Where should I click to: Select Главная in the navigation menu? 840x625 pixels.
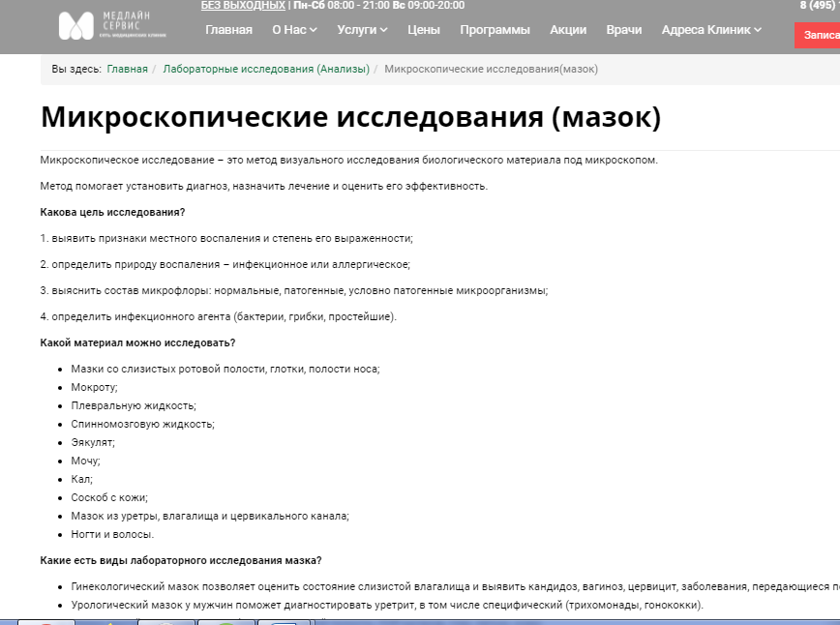click(230, 29)
